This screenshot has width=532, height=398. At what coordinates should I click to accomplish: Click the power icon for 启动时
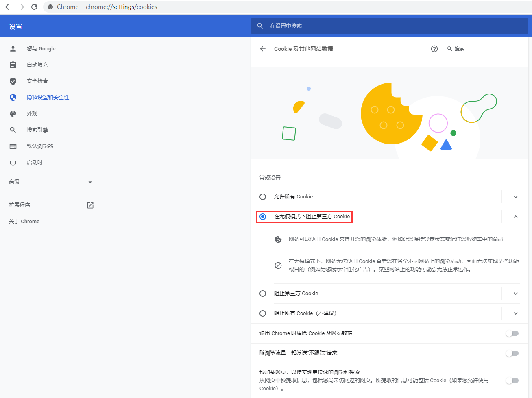(x=13, y=163)
